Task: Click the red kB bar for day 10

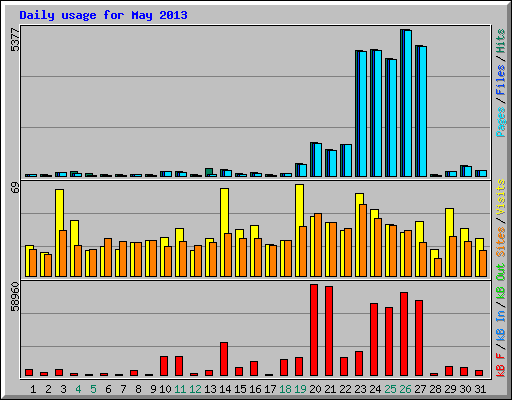Action: coord(164,366)
